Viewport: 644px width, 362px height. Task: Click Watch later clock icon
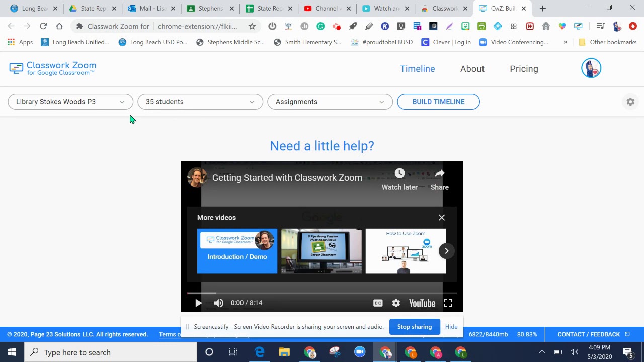[x=399, y=173]
